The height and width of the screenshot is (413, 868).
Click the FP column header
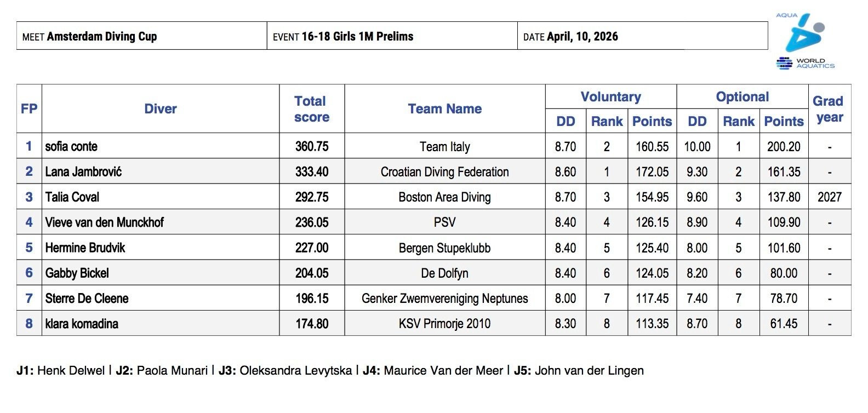29,109
